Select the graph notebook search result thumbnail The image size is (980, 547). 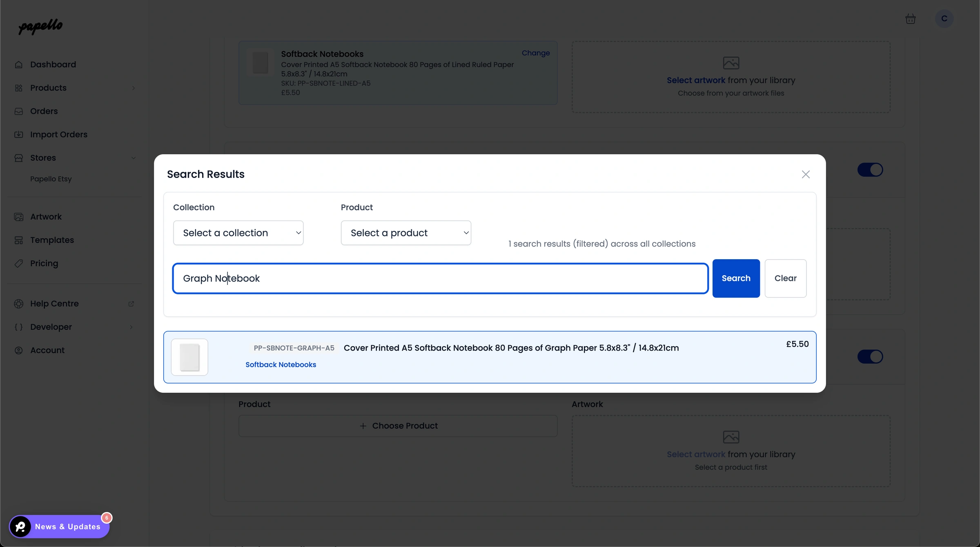pos(189,357)
